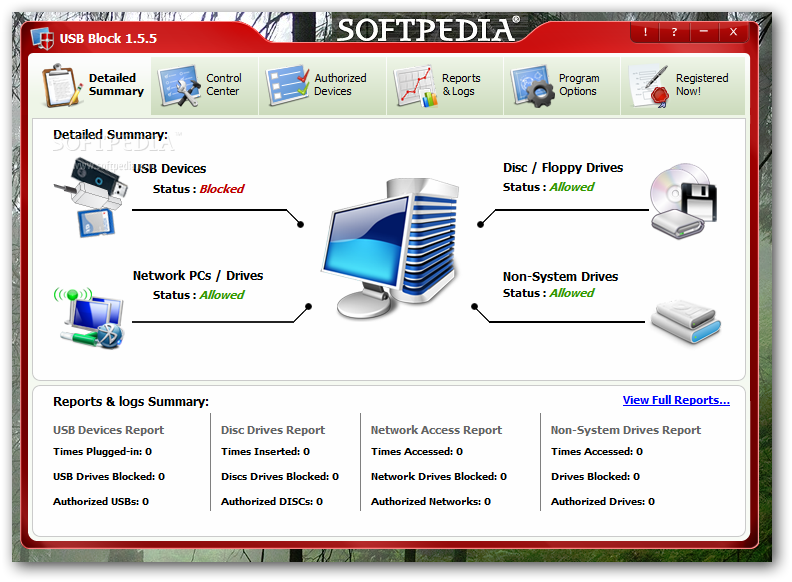Click the Allowed status under Disc / Floppy Drives
Image resolution: width=792 pixels, height=582 pixels.
[x=571, y=187]
